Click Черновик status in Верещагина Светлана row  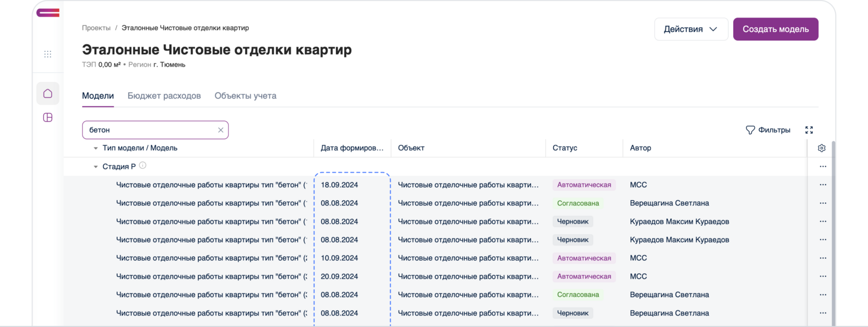click(573, 313)
